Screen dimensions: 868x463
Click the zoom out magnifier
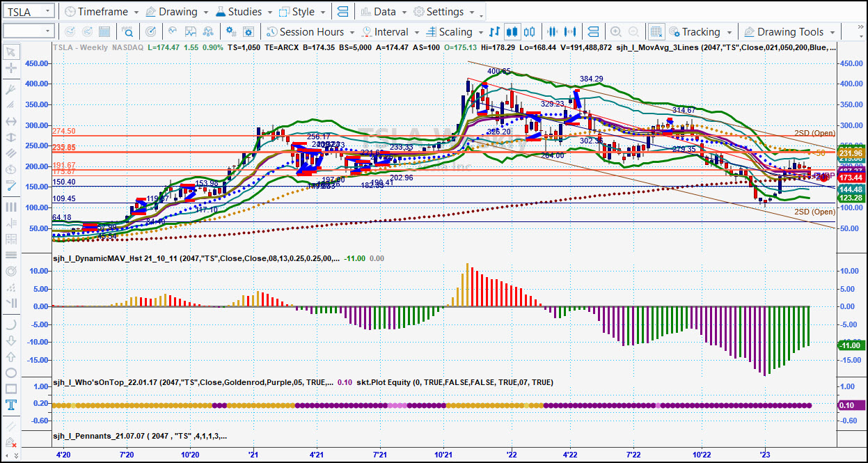click(633, 31)
